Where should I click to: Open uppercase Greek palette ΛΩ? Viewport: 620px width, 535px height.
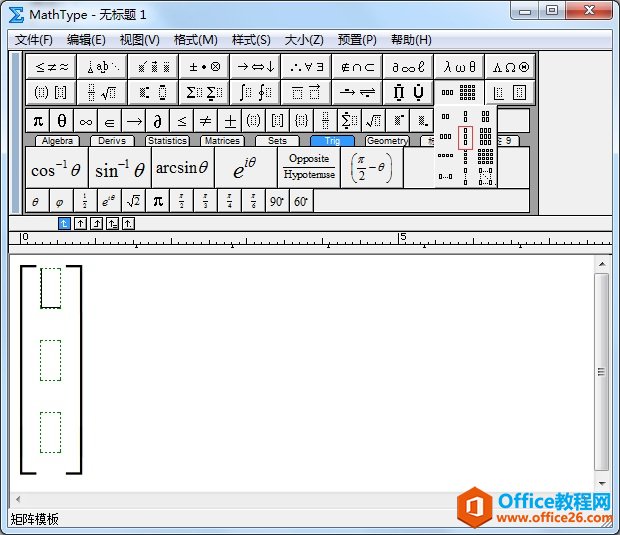(510, 67)
